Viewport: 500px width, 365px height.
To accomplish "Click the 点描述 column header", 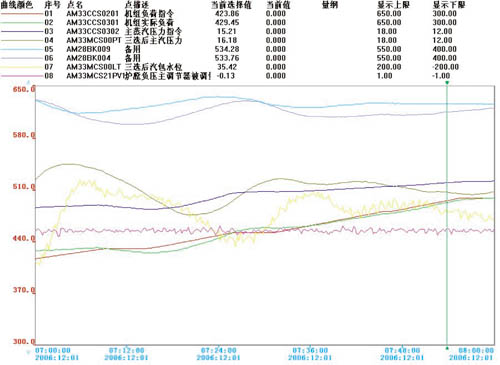I will (137, 5).
